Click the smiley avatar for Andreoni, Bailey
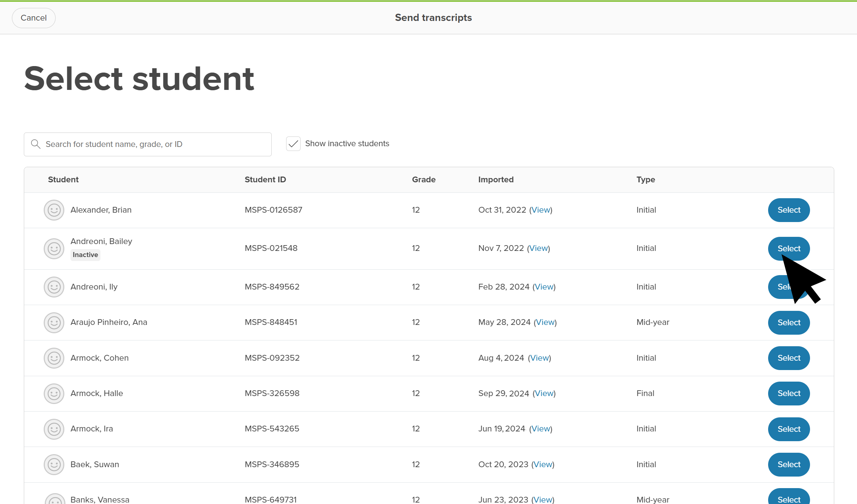This screenshot has width=857, height=504. coord(53,248)
